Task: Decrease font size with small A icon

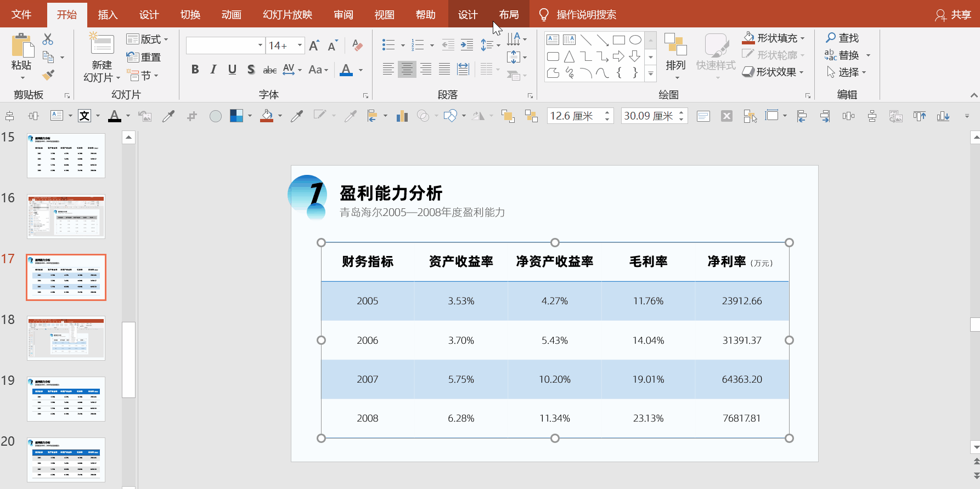Action: click(333, 46)
